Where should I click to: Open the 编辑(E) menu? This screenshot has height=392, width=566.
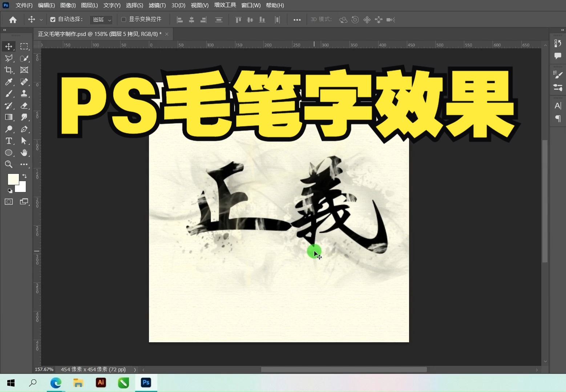click(47, 5)
